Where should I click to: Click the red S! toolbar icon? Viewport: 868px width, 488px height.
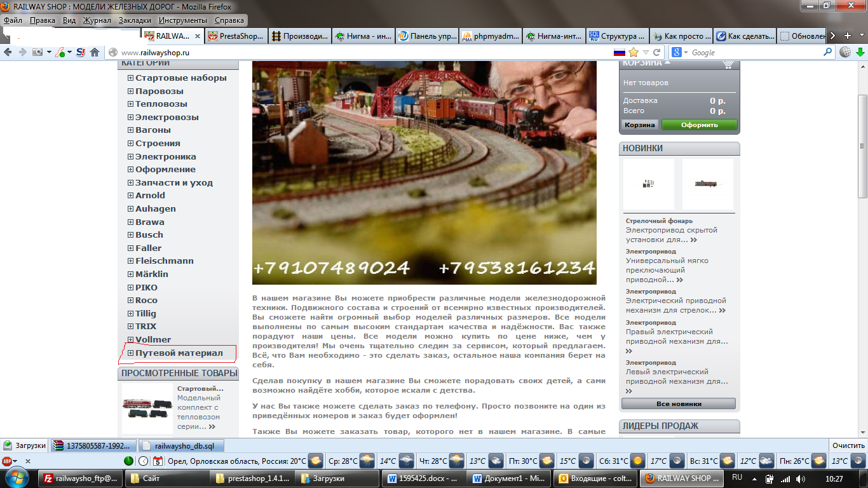(81, 52)
